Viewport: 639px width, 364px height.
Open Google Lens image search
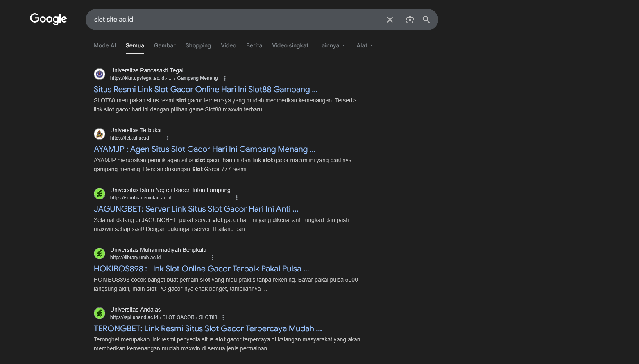pos(410,19)
